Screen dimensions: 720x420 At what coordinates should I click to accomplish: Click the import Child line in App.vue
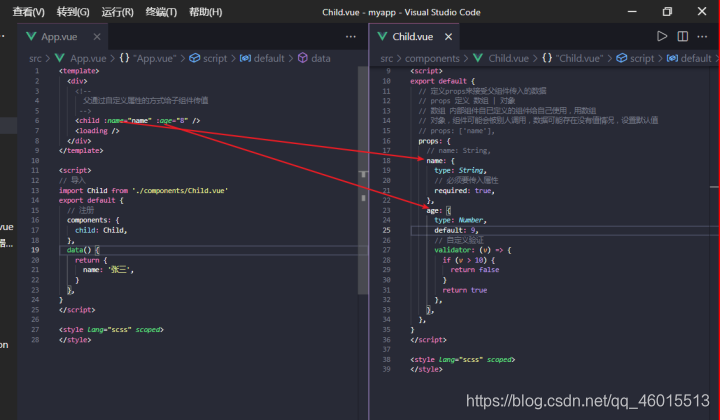(x=143, y=190)
